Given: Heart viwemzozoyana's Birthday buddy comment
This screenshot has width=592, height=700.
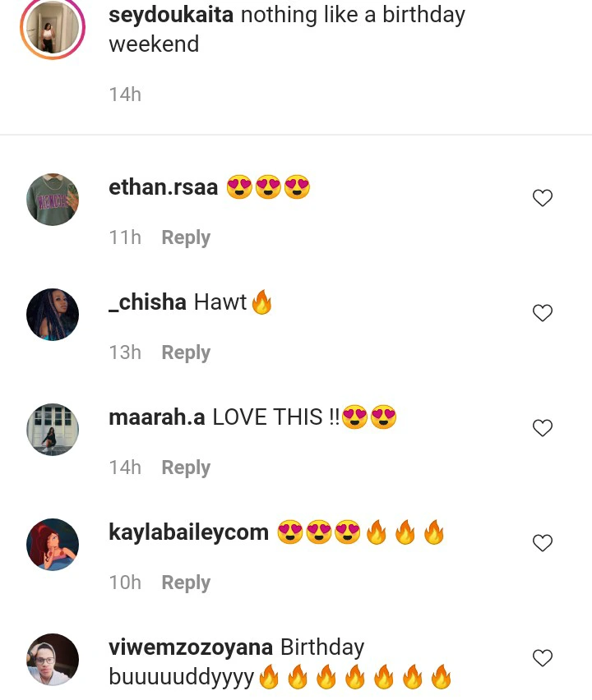Looking at the screenshot, I should (543, 658).
